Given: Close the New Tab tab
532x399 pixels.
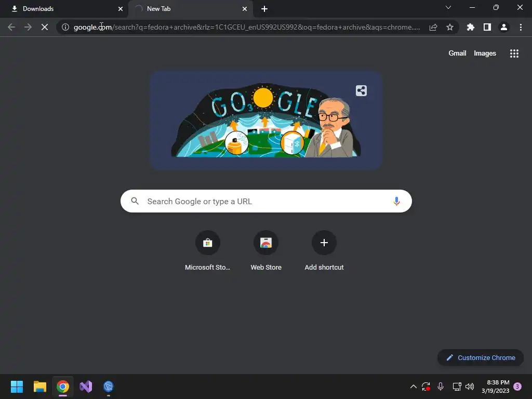Looking at the screenshot, I should (x=245, y=9).
